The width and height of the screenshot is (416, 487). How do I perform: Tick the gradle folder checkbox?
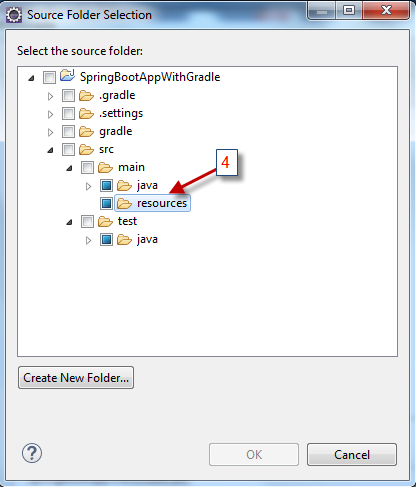point(68,131)
